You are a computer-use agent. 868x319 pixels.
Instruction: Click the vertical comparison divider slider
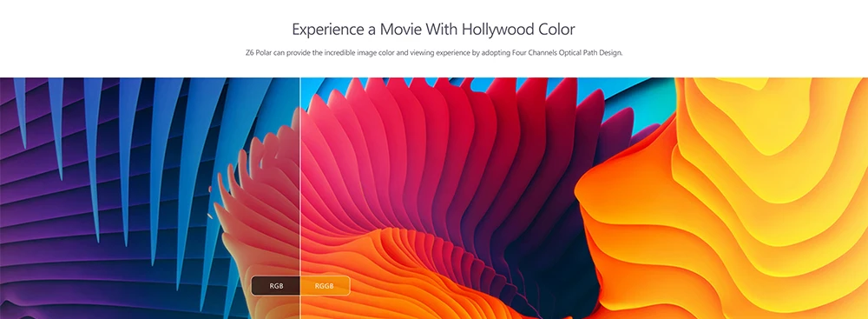[x=300, y=198]
